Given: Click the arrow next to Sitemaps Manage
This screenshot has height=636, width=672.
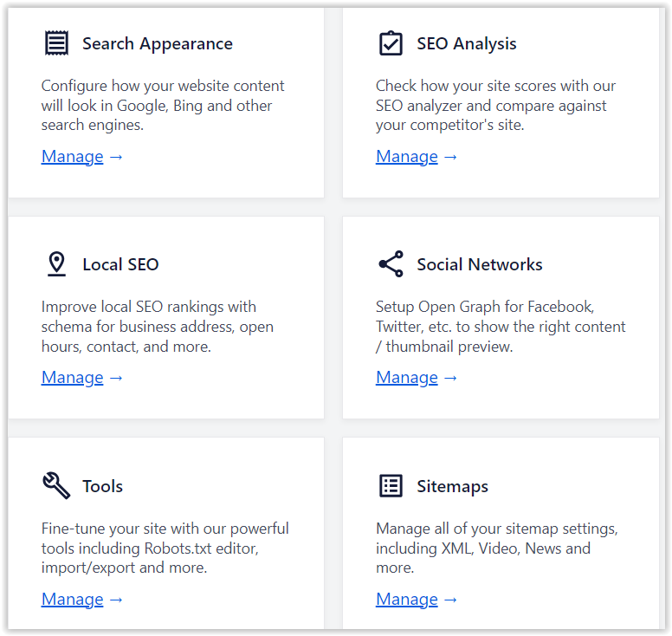Looking at the screenshot, I should pyautogui.click(x=450, y=600).
